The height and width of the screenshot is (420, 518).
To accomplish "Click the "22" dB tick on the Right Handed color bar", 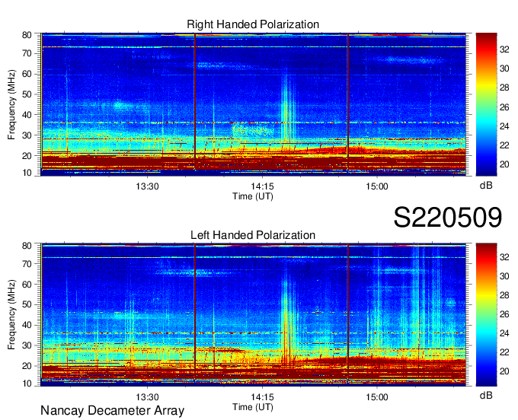I will coord(504,145).
